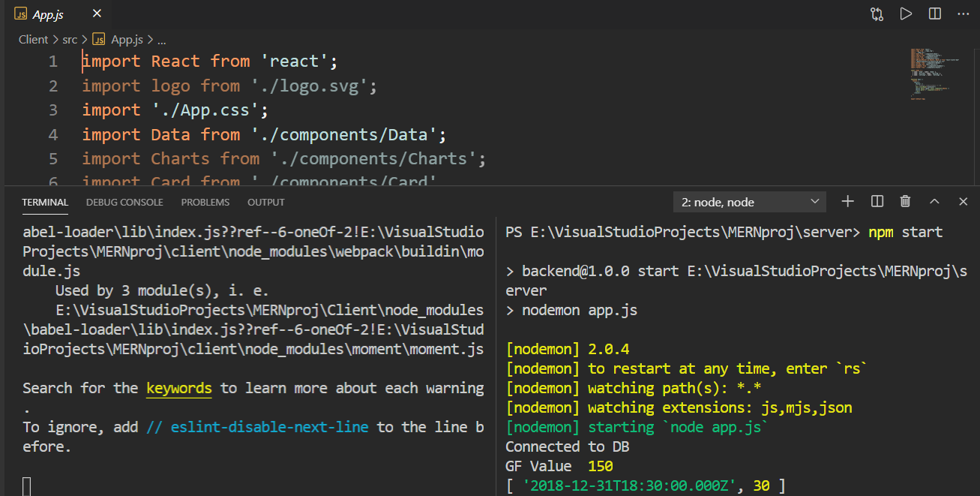This screenshot has width=980, height=496.
Task: Kill the terminal with the trash icon
Action: coord(905,201)
